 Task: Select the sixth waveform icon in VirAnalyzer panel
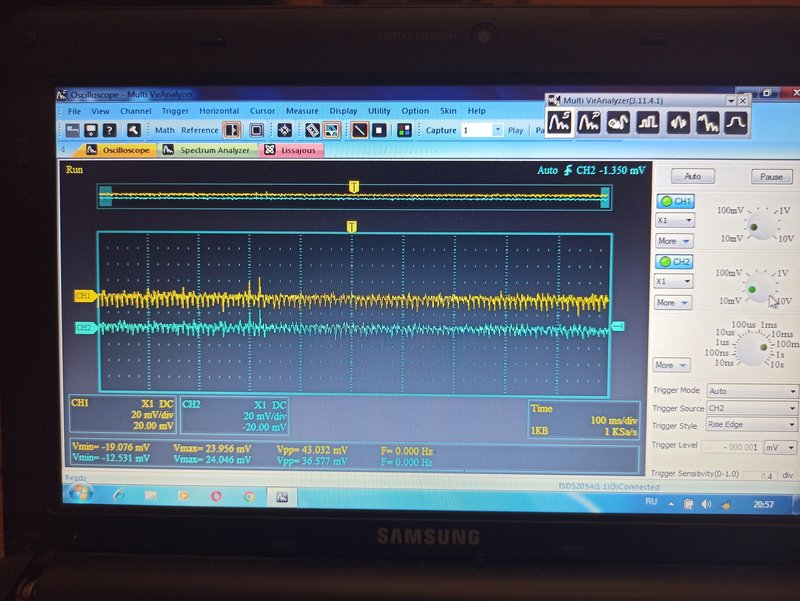[707, 122]
